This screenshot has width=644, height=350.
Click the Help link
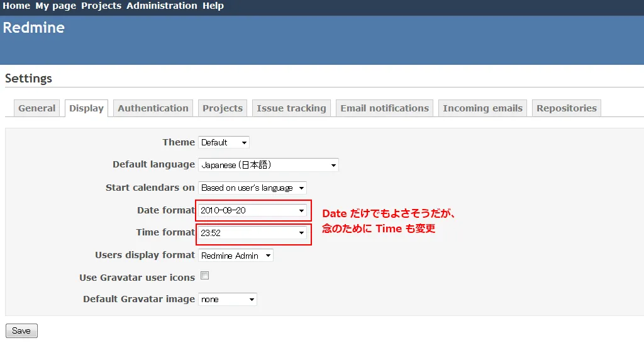point(213,6)
